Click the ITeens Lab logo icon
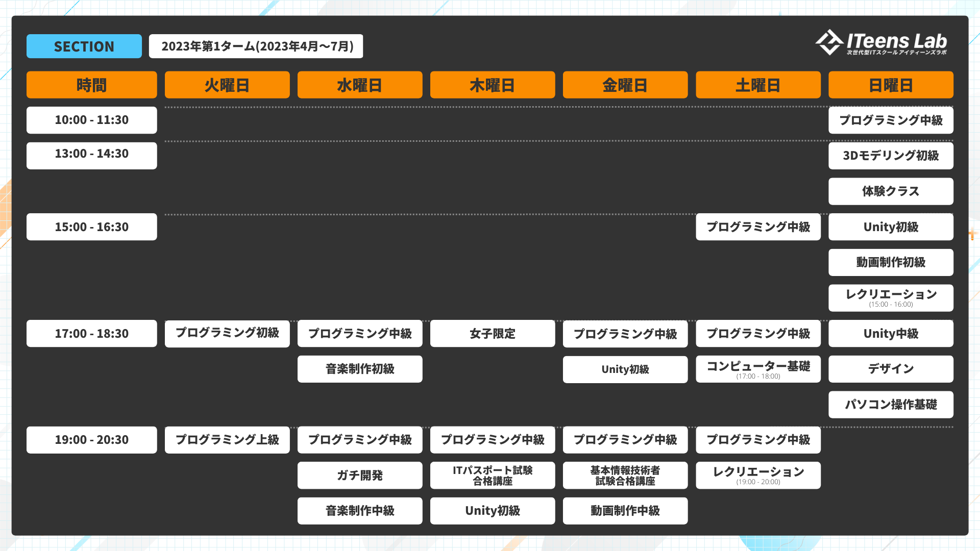 click(829, 42)
